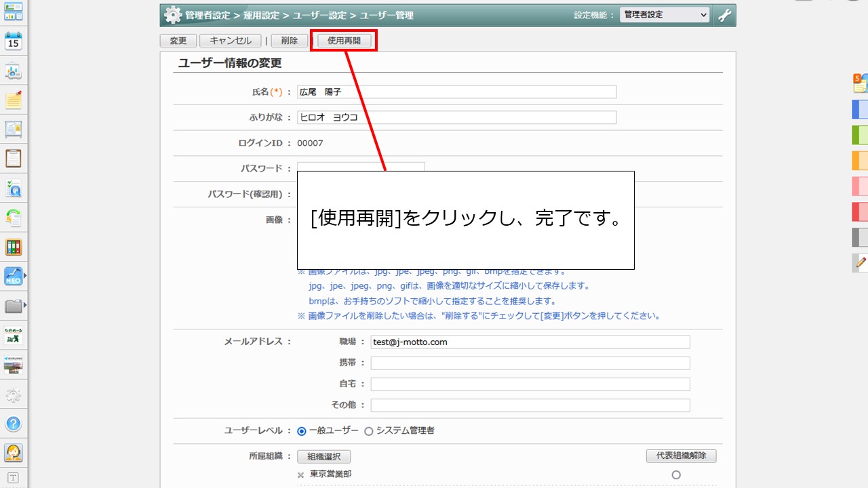Click the 職場 email address field
This screenshot has height=488, width=868.
click(530, 342)
